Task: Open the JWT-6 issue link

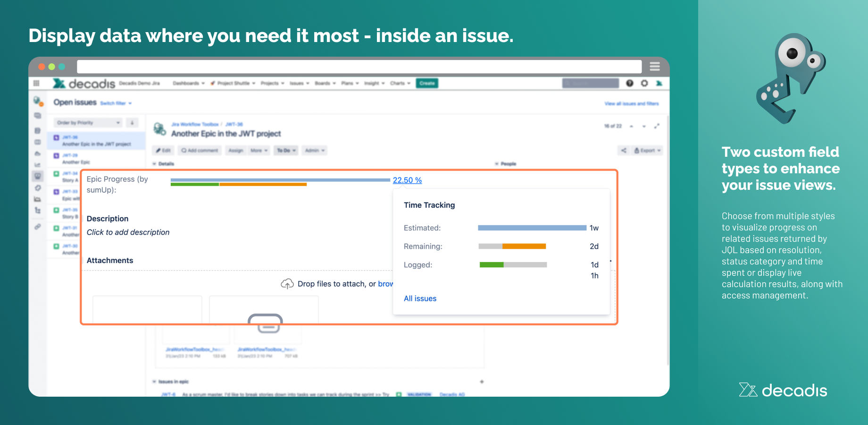Action: pos(168,394)
